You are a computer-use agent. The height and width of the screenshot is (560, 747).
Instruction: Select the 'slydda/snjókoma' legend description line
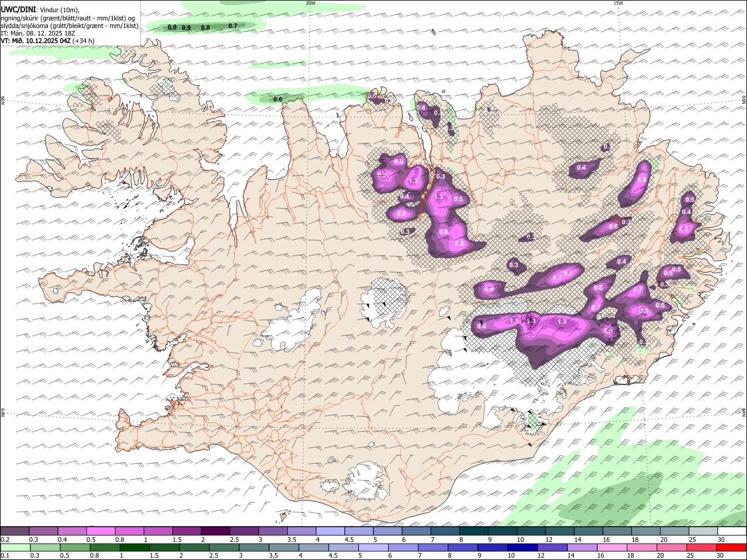point(70,26)
